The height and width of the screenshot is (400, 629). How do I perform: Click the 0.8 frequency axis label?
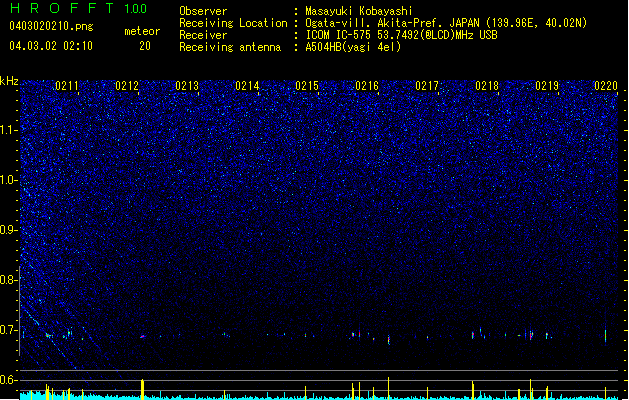coord(8,280)
